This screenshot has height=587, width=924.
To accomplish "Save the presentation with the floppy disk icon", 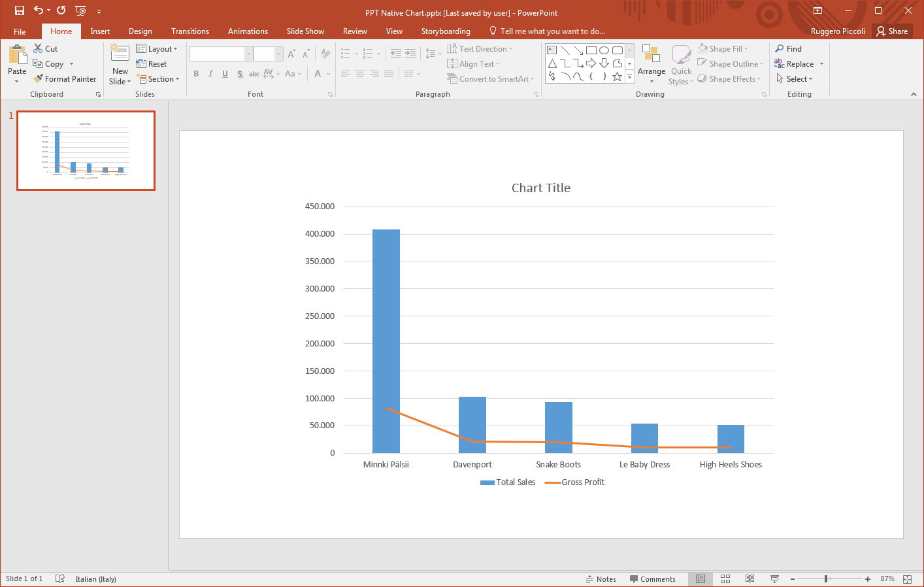I will coord(20,10).
